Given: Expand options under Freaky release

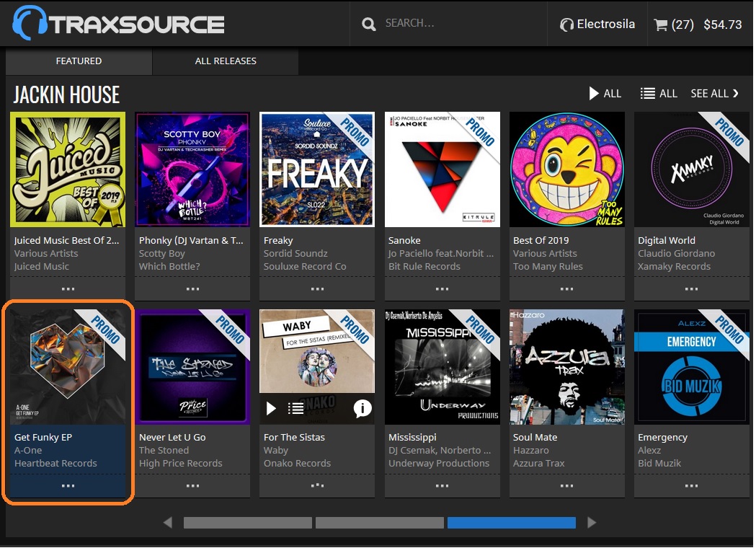Looking at the screenshot, I should coord(317,289).
